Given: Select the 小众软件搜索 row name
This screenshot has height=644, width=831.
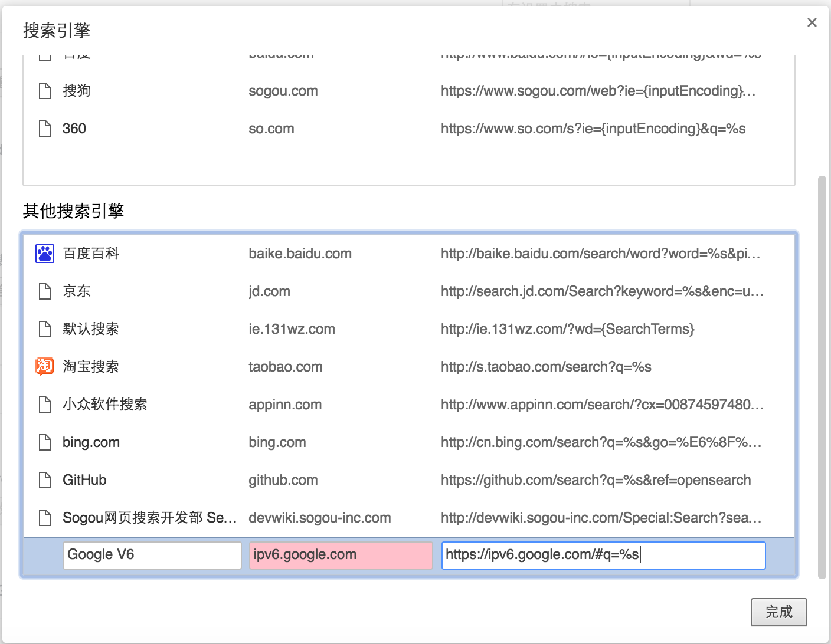Looking at the screenshot, I should 105,405.
